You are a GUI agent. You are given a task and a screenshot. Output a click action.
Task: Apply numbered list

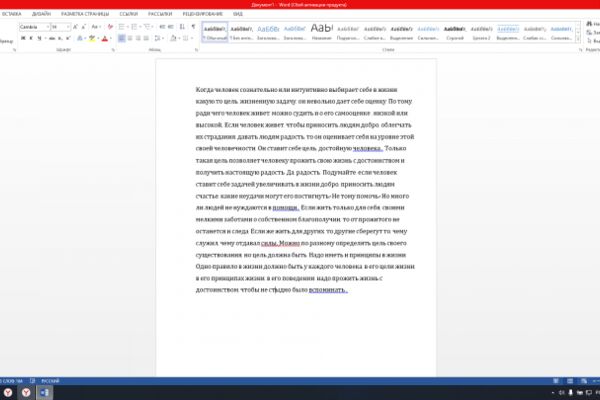[x=134, y=27]
